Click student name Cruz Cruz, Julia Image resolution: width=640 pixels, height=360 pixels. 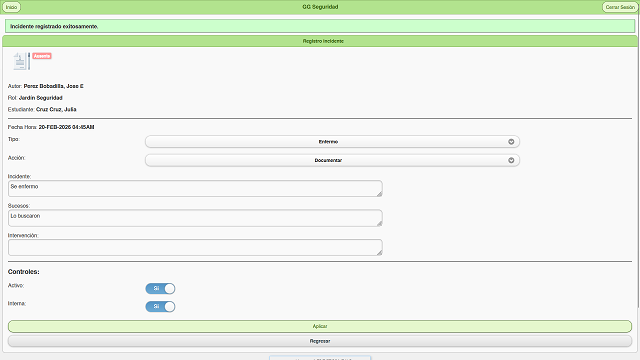(56, 109)
